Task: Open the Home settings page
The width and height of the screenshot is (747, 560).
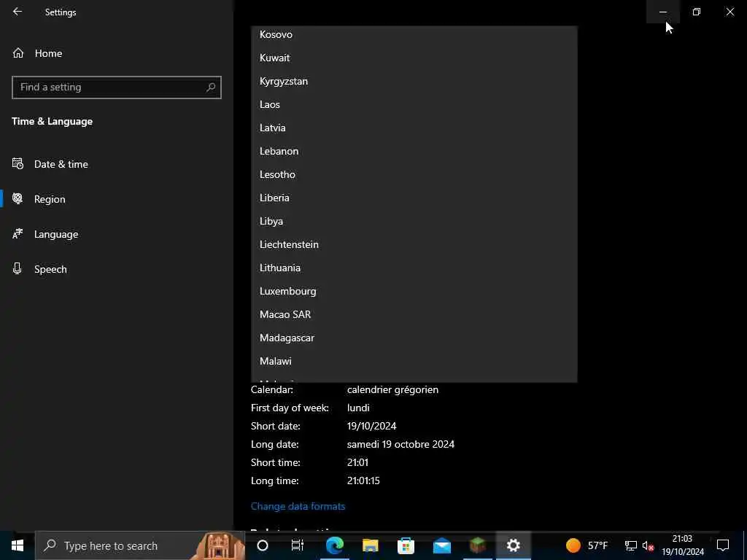Action: (x=117, y=53)
